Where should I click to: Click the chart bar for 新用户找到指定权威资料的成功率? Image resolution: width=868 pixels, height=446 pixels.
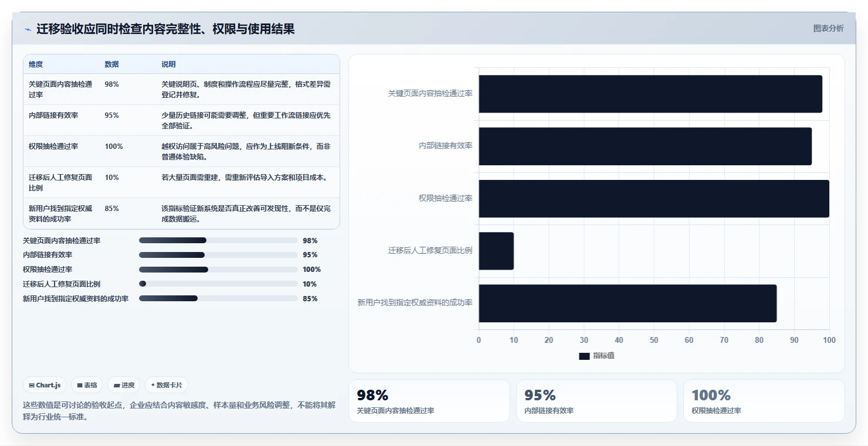point(628,303)
